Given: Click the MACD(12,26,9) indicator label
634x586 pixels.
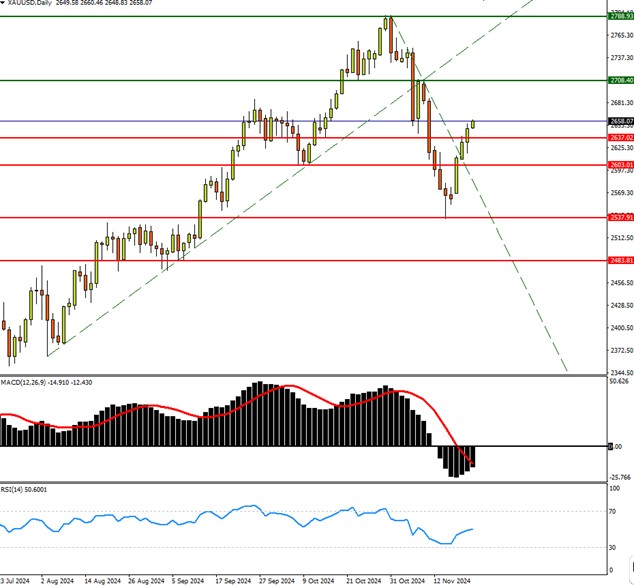Looking at the screenshot, I should pos(30,383).
